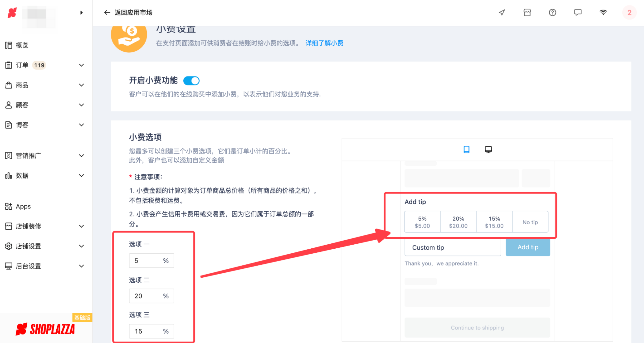
Task: Open the help question-mark icon
Action: point(552,13)
